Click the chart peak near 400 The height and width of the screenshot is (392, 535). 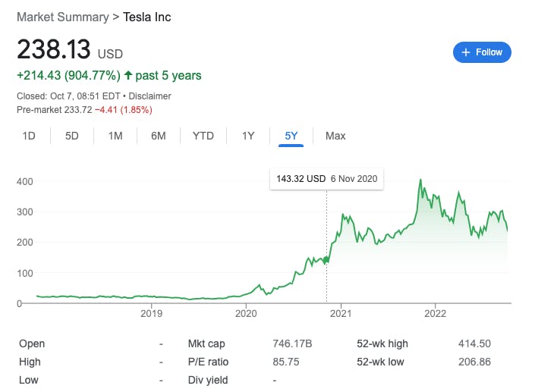[421, 180]
